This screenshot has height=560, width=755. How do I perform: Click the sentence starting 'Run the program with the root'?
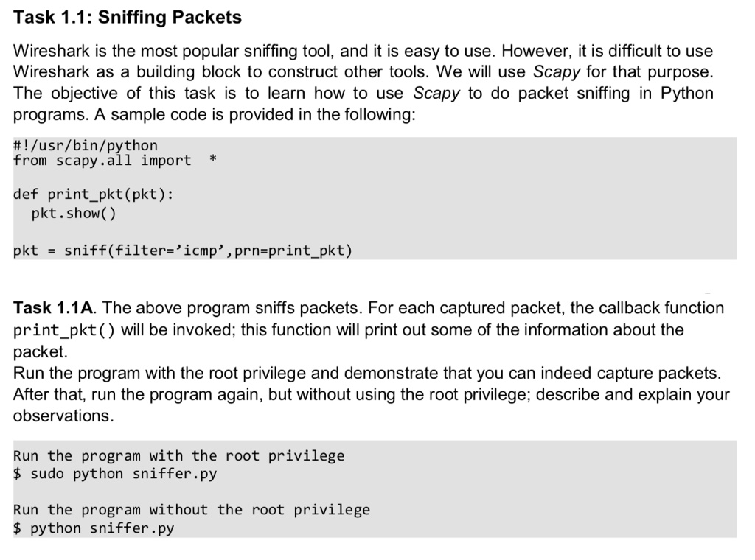point(367,373)
